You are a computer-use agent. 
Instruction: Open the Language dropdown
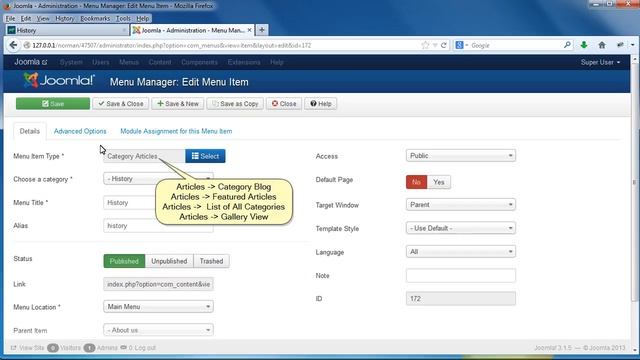point(461,252)
